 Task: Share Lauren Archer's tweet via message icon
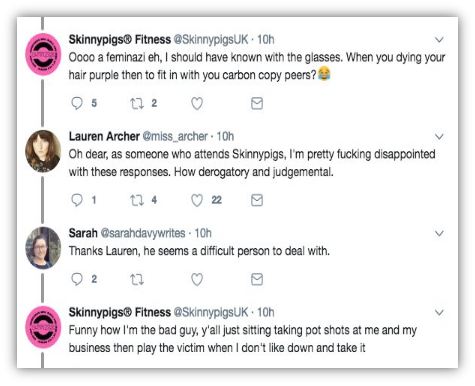(x=257, y=200)
